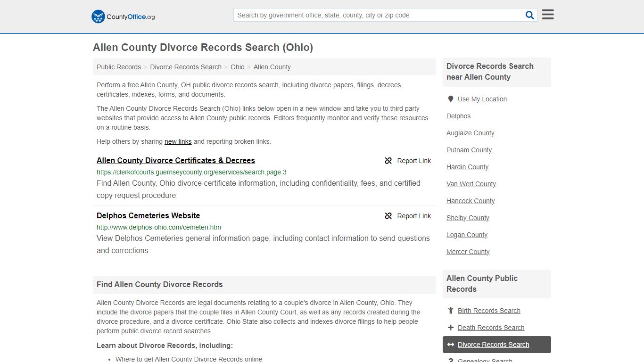
Task: Select highlighted Divorce Records Search item
Action: coord(497,345)
